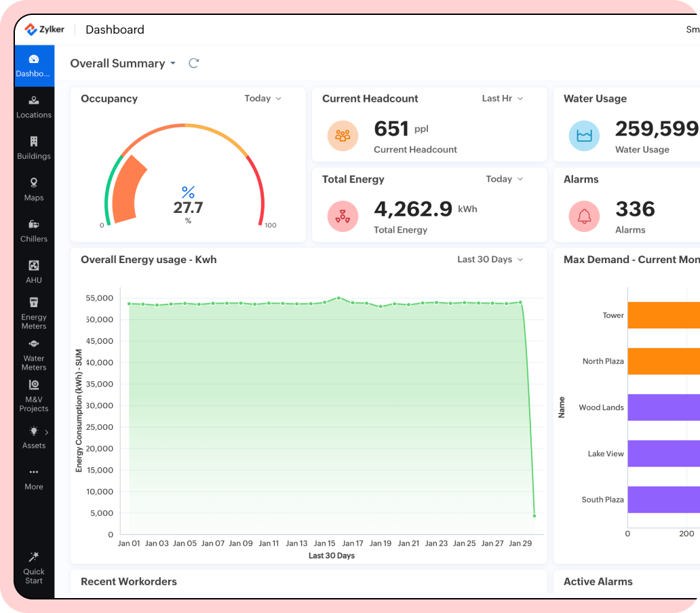Select the More item in the sidebar
The image size is (700, 613).
pyautogui.click(x=34, y=478)
